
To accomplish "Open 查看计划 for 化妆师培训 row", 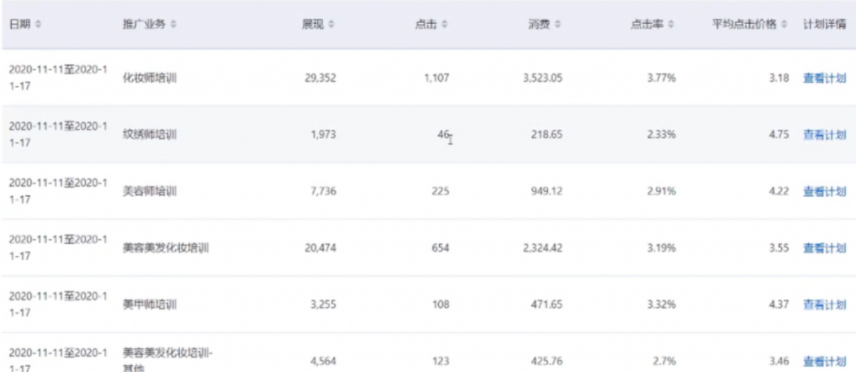I will click(x=824, y=78).
